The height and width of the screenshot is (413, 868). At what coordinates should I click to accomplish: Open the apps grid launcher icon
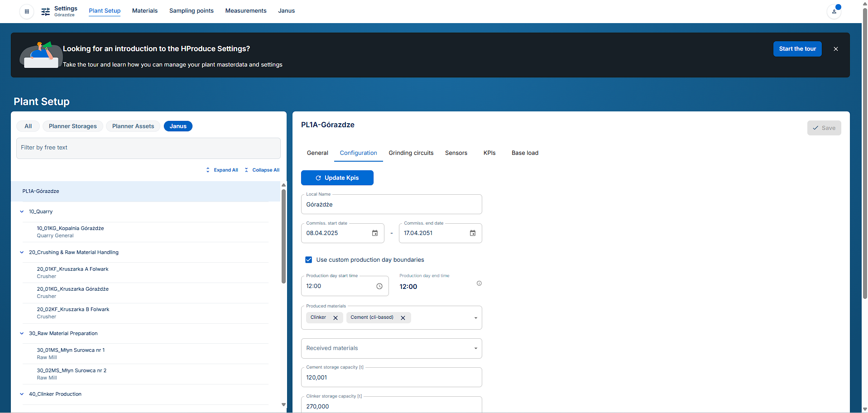(x=27, y=11)
